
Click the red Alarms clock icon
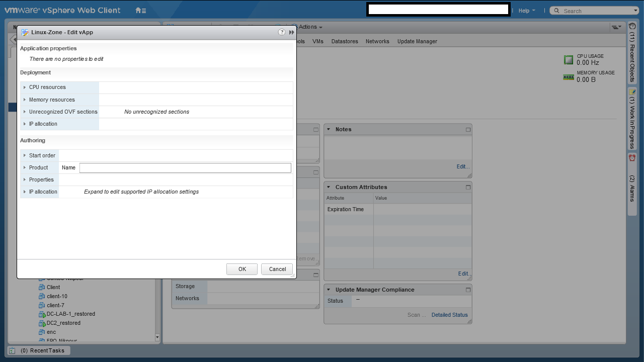click(632, 158)
